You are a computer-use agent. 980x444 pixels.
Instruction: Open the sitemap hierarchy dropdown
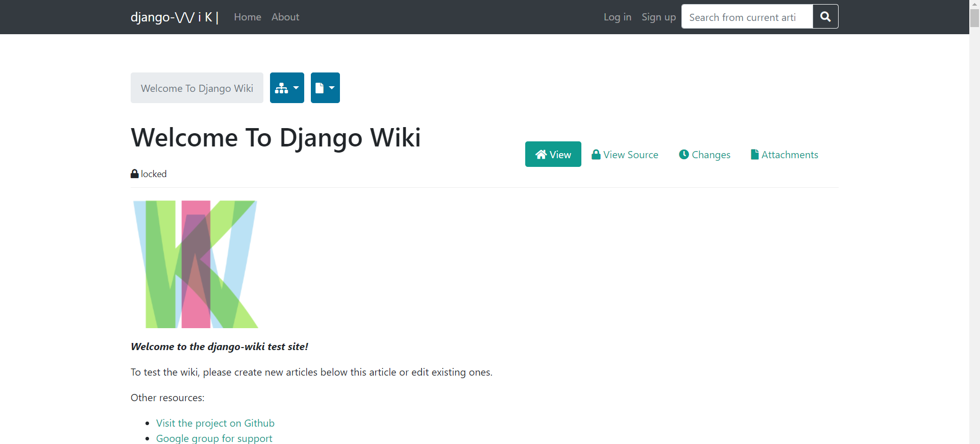click(x=287, y=88)
